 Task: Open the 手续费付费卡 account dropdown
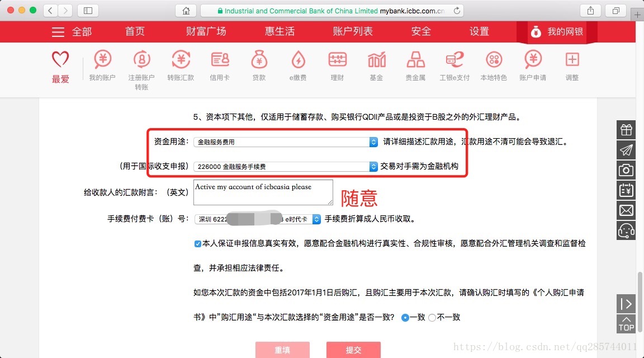click(x=258, y=219)
